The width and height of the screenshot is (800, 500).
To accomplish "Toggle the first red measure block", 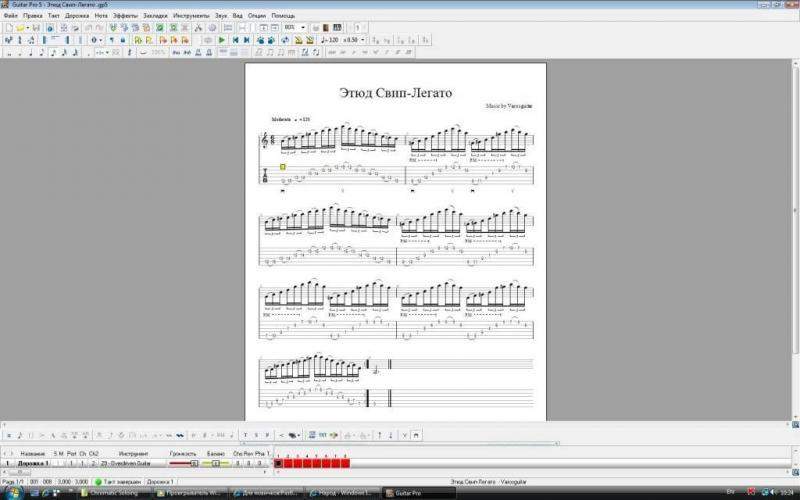I will (x=278, y=463).
